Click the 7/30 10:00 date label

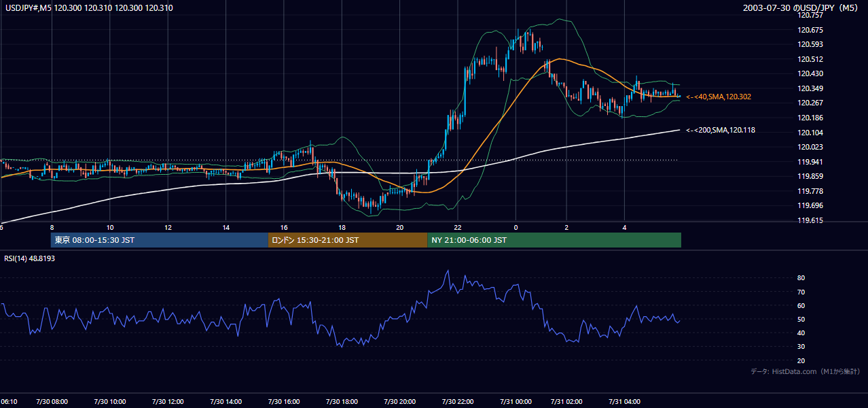[x=109, y=402]
